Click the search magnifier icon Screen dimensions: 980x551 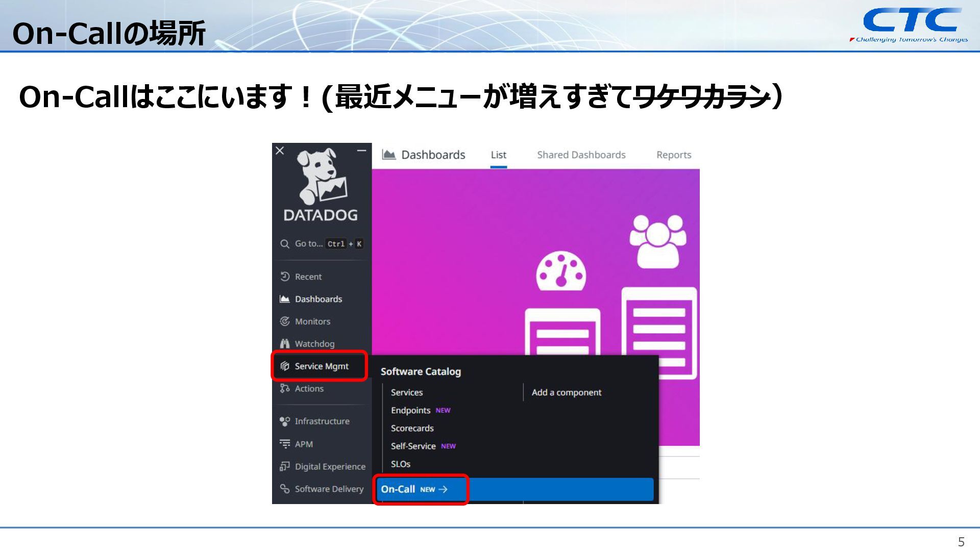tap(285, 244)
